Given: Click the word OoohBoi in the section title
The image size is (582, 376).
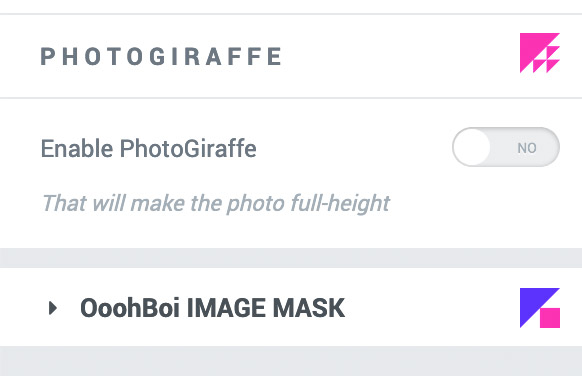Looking at the screenshot, I should coord(130,308).
